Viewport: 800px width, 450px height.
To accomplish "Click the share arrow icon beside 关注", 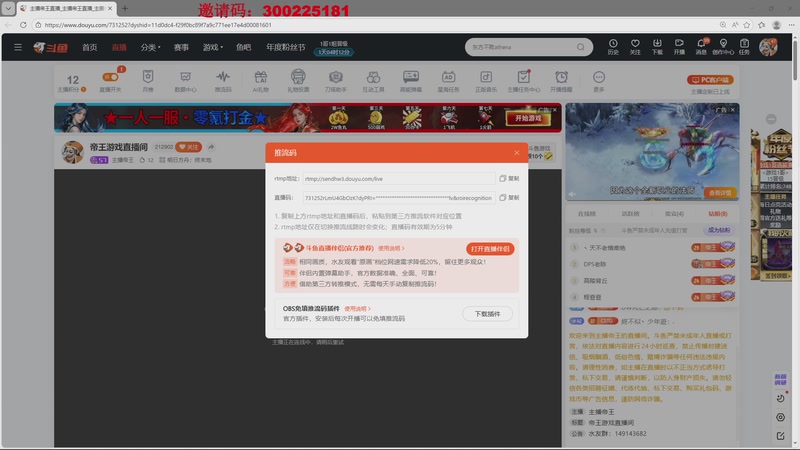I will [211, 147].
